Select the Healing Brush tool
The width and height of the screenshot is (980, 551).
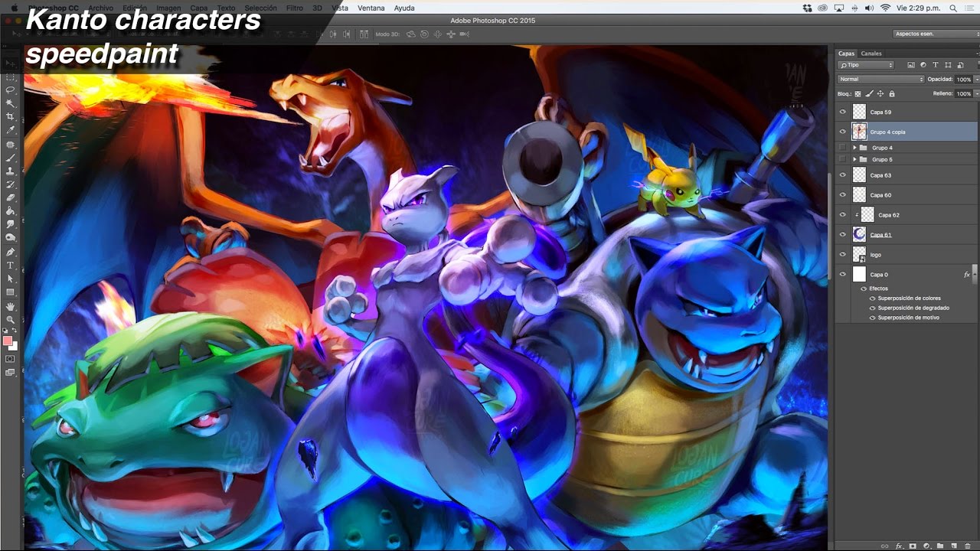(x=10, y=144)
